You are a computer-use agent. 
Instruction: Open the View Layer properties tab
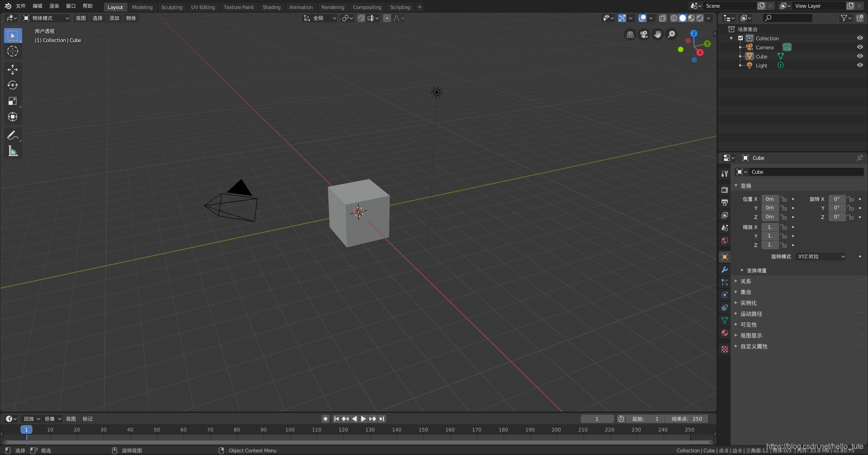725,215
